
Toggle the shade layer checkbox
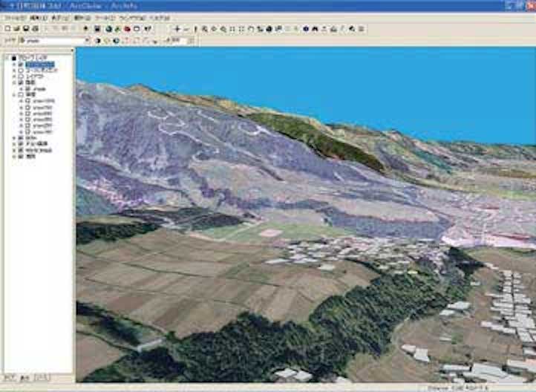click(27, 88)
